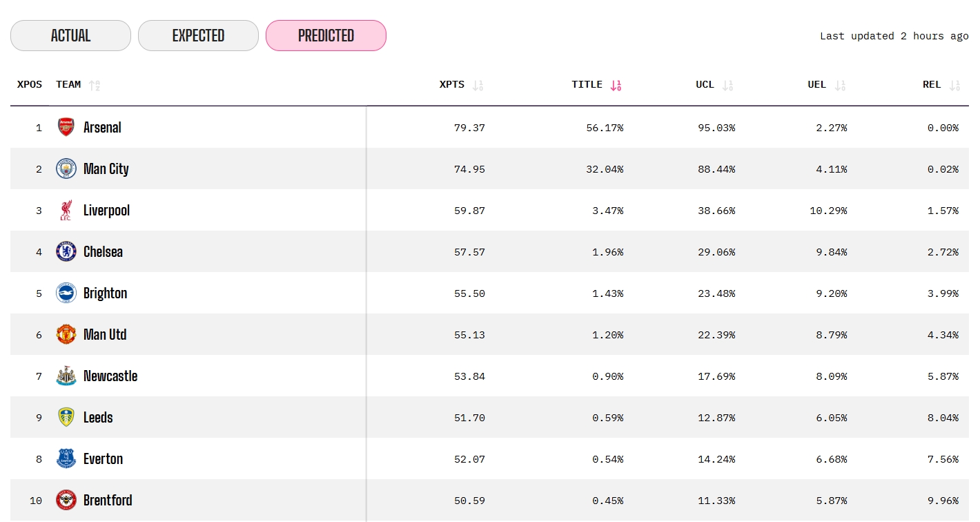This screenshot has height=522, width=980.
Task: Click the Brighton club crest
Action: 66,293
